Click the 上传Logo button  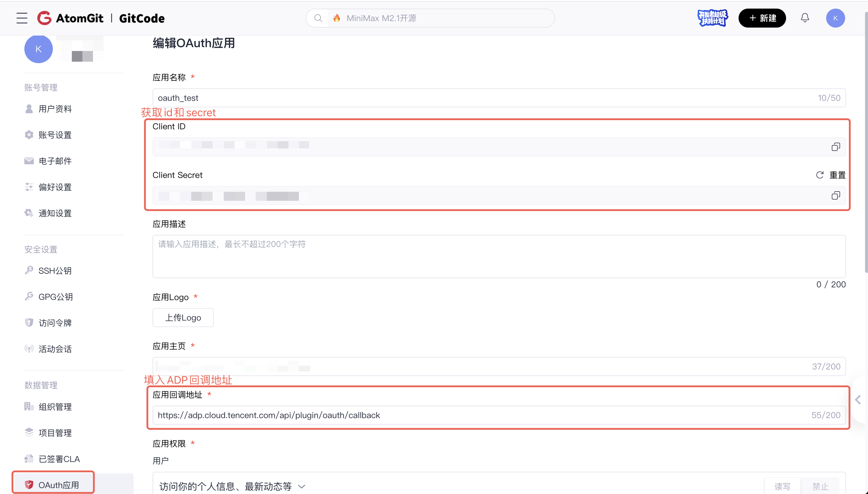(x=183, y=318)
